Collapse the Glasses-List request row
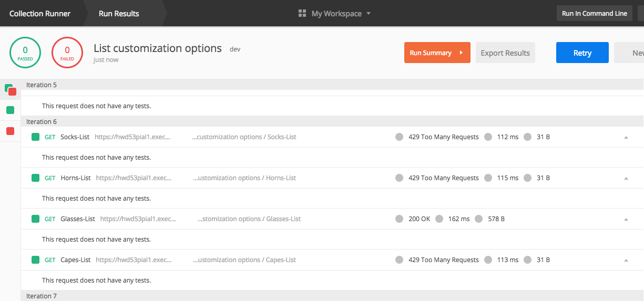Screen dimensions: 644x301 (626, 219)
